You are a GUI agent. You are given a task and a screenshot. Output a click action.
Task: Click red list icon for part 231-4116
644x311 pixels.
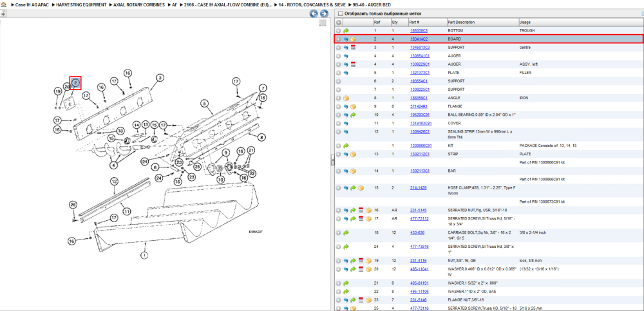coord(361,261)
